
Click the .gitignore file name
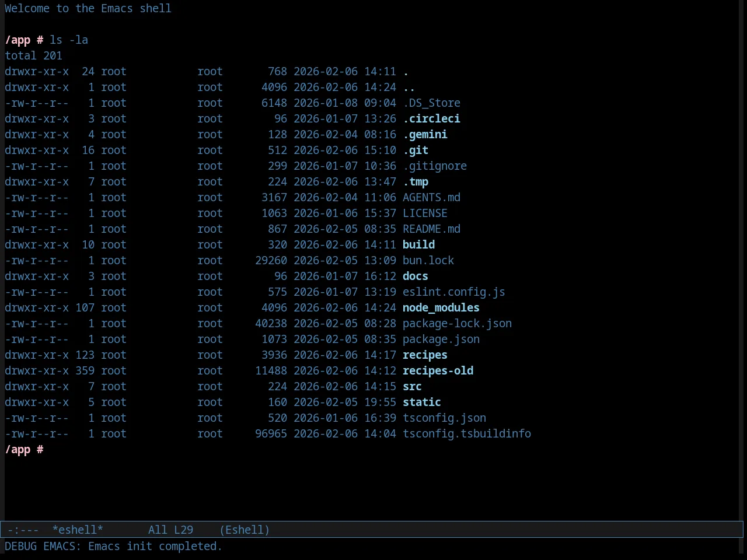435,166
